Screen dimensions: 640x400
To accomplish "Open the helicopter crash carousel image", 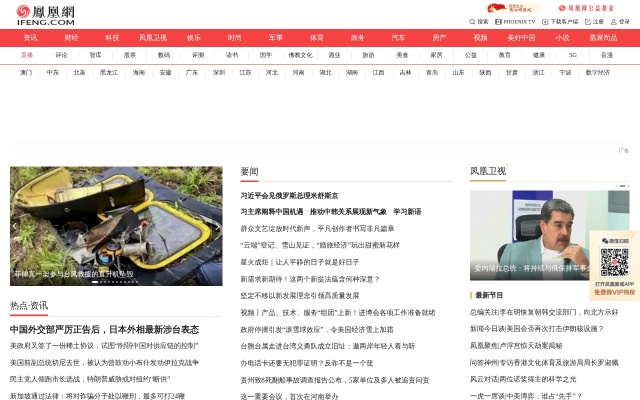I will (116, 220).
